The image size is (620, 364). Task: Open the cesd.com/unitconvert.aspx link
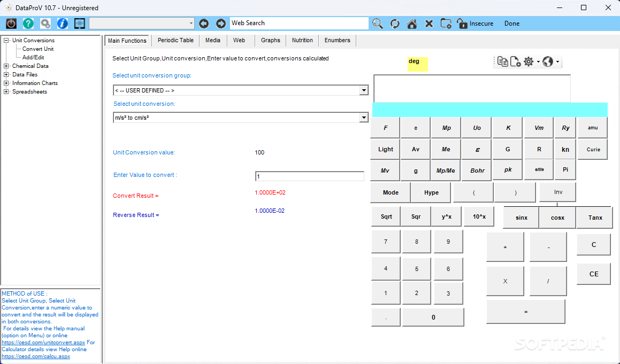click(43, 342)
